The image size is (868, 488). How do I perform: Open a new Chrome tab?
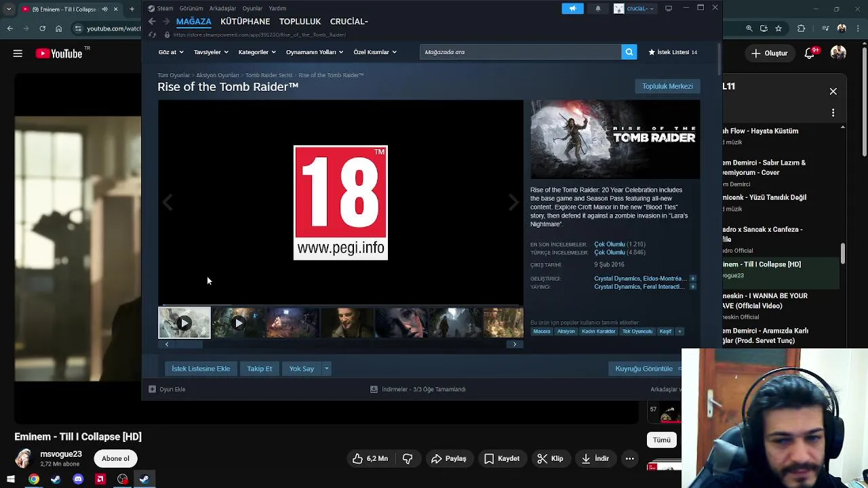pyautogui.click(x=133, y=9)
